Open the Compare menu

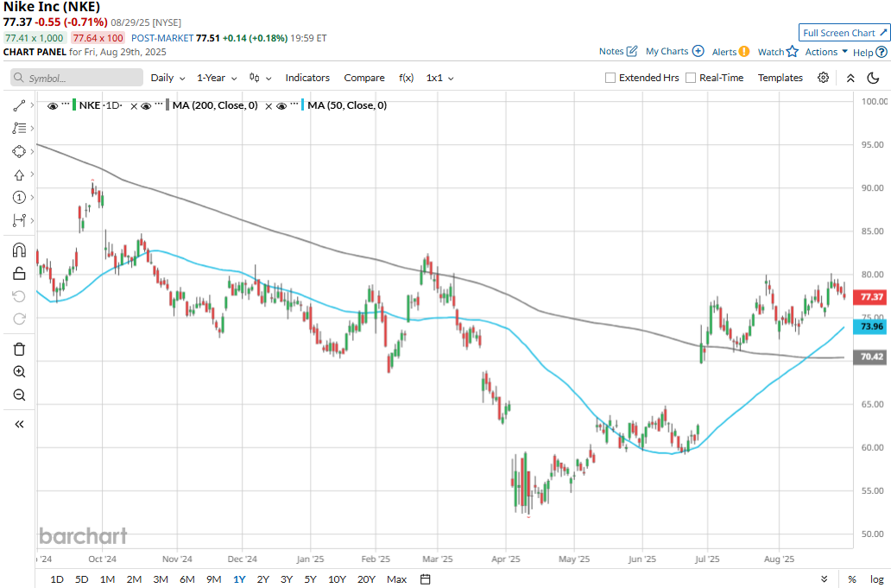(364, 78)
